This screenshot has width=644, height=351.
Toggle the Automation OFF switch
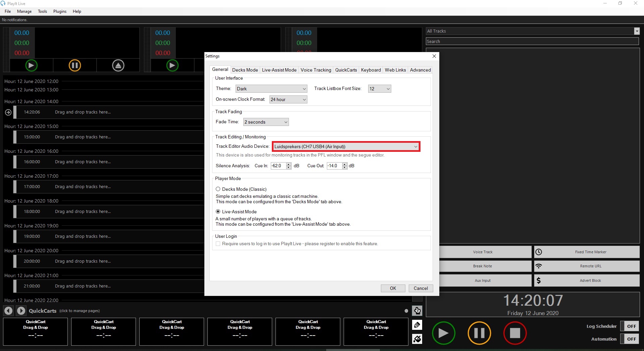(631, 339)
